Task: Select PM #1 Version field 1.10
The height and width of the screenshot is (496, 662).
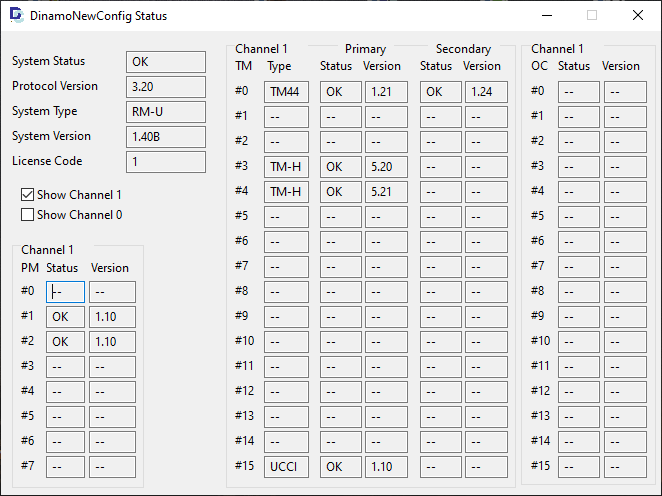Action: [112, 317]
